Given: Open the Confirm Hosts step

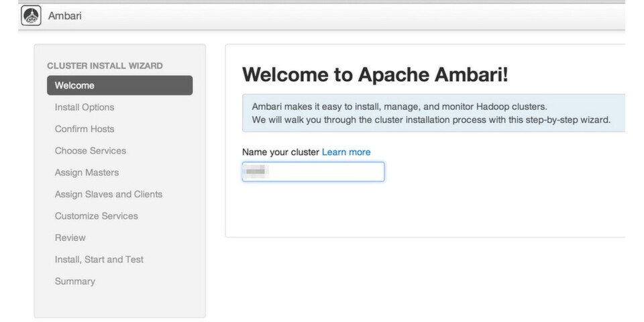Looking at the screenshot, I should 85,129.
